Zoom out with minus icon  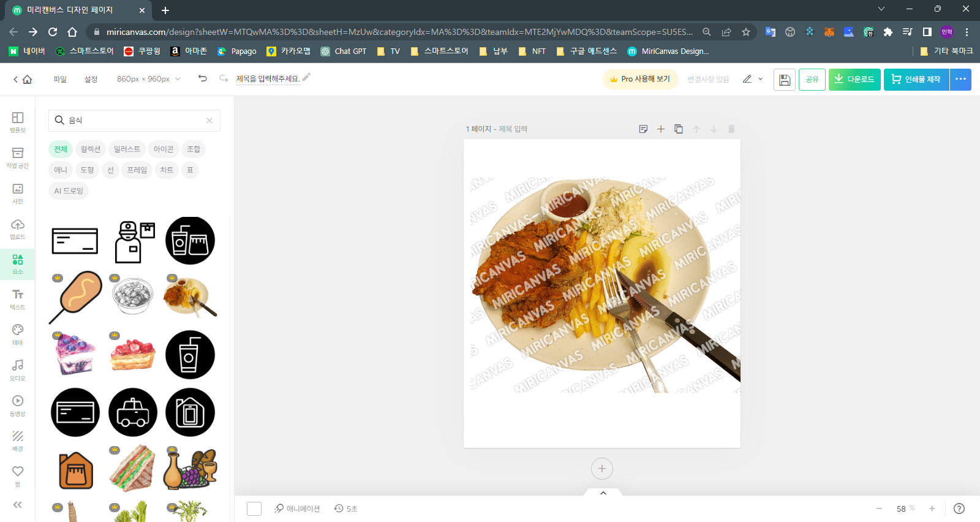879,509
